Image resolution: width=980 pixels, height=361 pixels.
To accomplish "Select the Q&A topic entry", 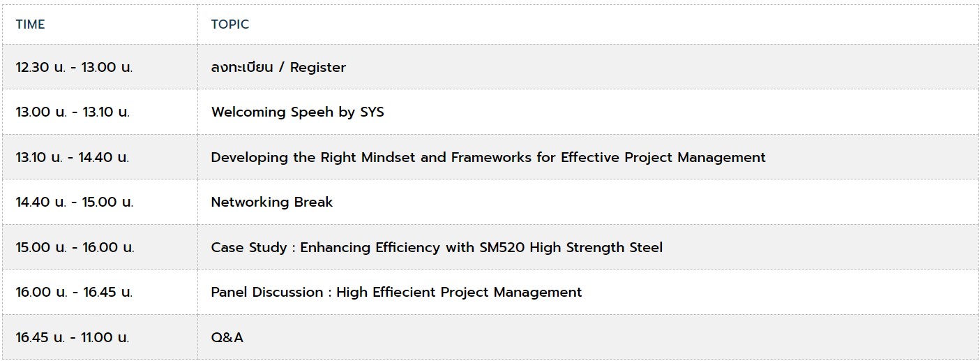I will (x=227, y=337).
